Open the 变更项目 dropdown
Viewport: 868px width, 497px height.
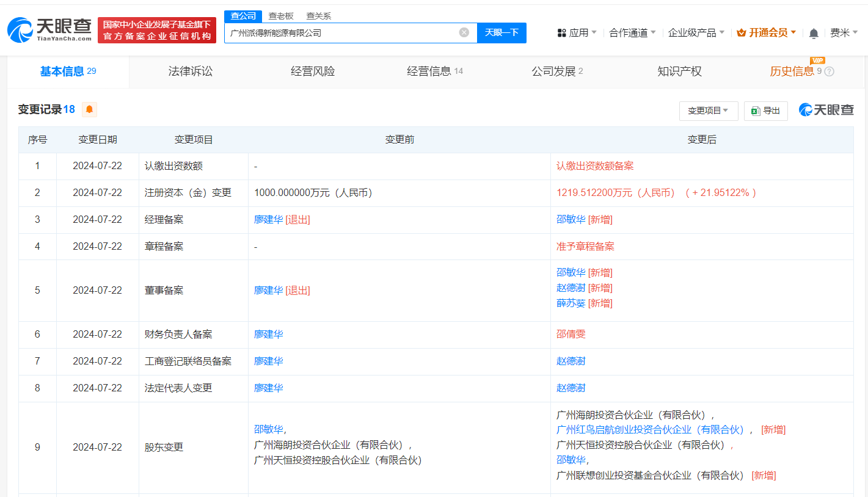709,111
